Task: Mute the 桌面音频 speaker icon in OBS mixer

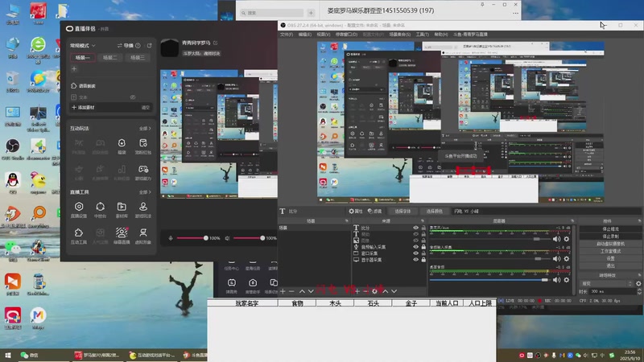Action: pyautogui.click(x=556, y=280)
